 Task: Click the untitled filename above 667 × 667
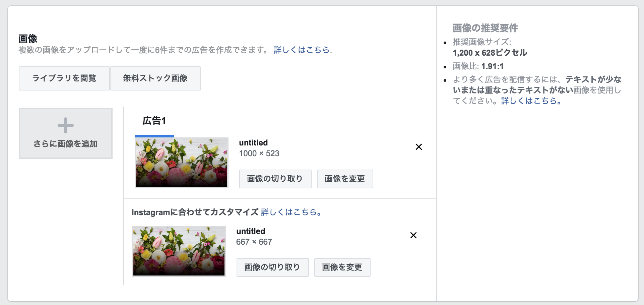point(251,231)
